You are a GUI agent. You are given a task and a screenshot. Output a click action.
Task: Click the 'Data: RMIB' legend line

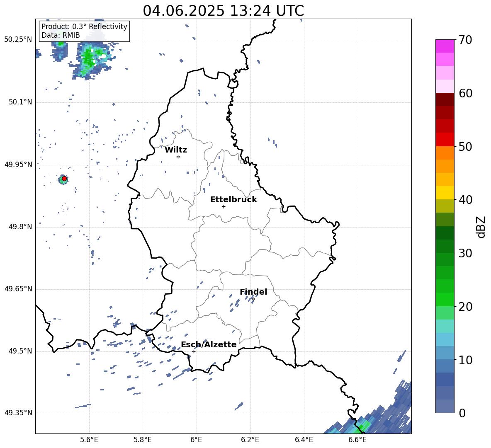click(61, 35)
